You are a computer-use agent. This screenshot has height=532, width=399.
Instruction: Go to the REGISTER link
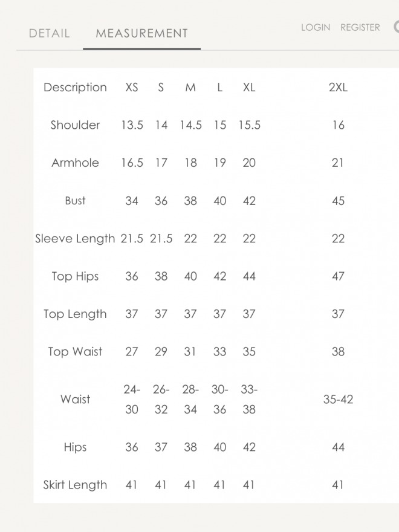point(360,27)
